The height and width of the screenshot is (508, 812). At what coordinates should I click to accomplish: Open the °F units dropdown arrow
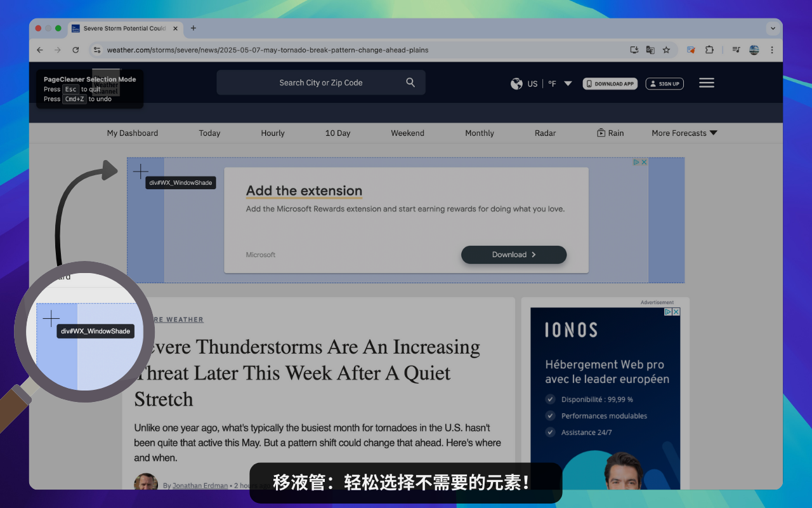tap(568, 83)
